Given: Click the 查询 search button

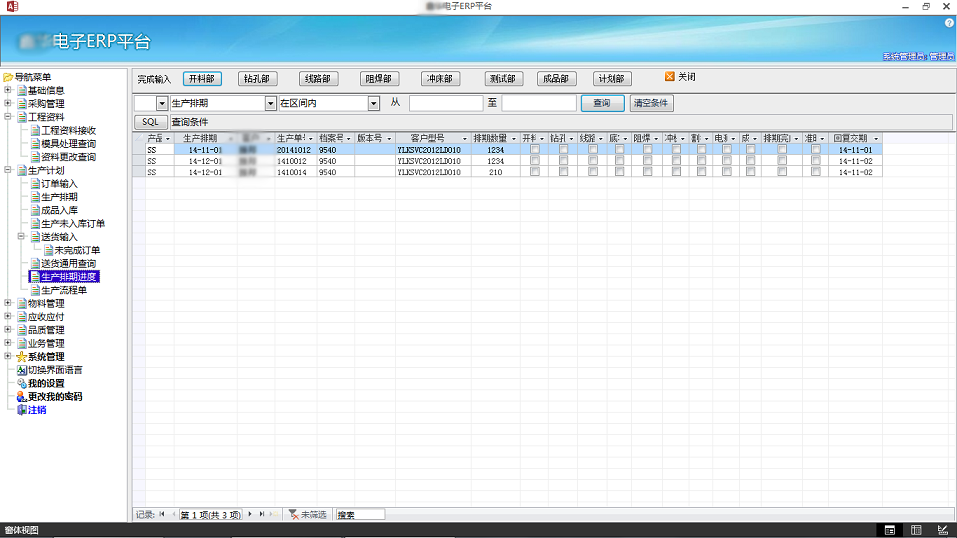Looking at the screenshot, I should tap(602, 103).
